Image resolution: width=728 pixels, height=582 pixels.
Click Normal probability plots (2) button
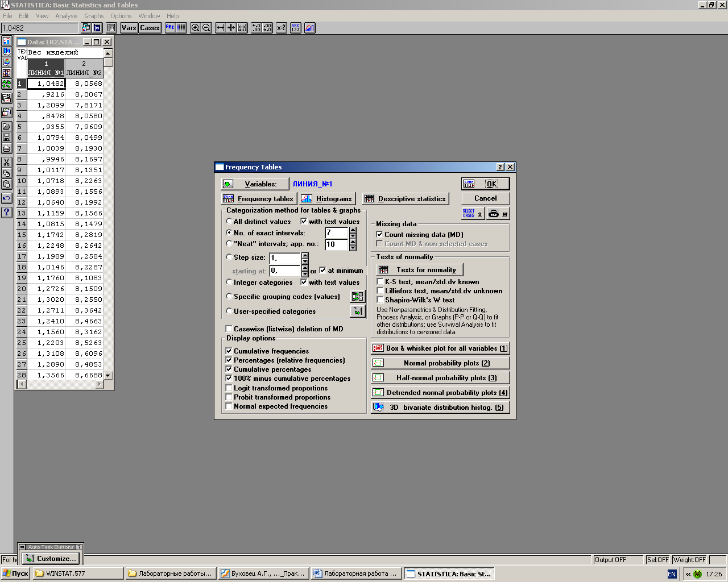click(x=440, y=363)
